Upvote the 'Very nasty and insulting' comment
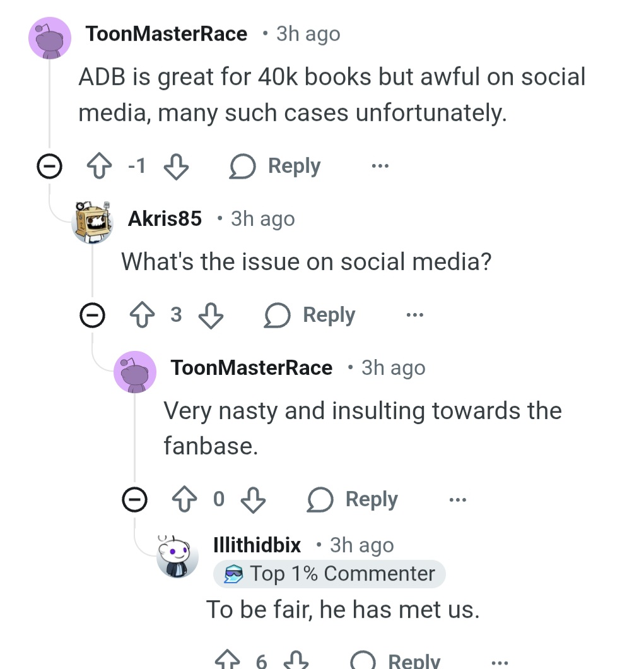The height and width of the screenshot is (669, 644). click(x=184, y=500)
